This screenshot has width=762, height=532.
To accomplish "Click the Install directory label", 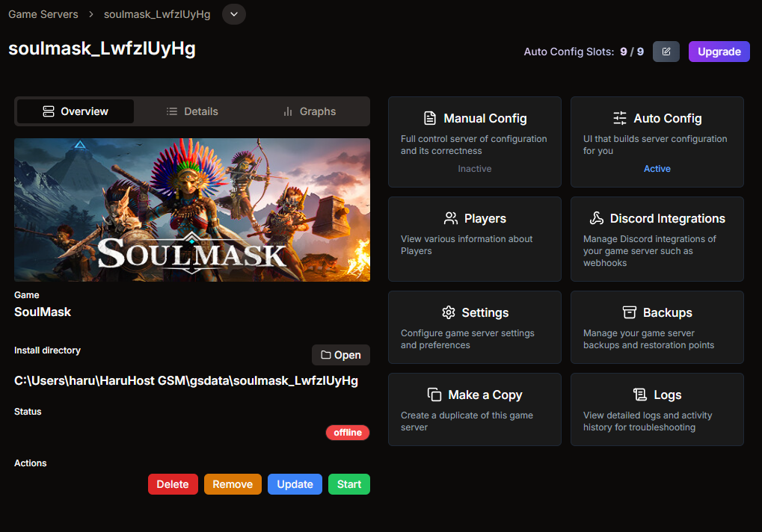I will tap(47, 350).
